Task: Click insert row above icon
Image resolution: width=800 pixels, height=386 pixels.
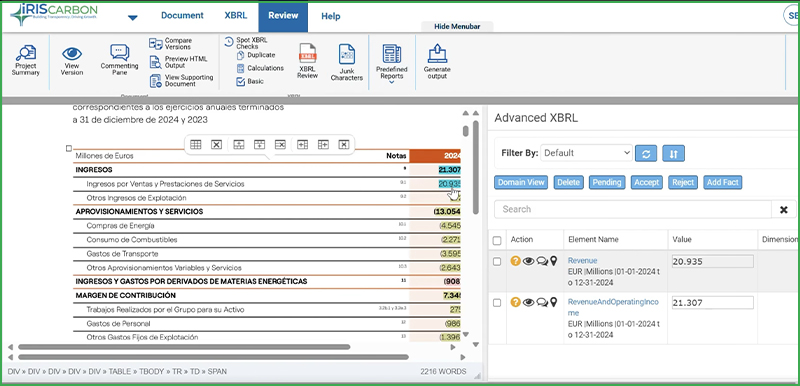Action: [239, 145]
